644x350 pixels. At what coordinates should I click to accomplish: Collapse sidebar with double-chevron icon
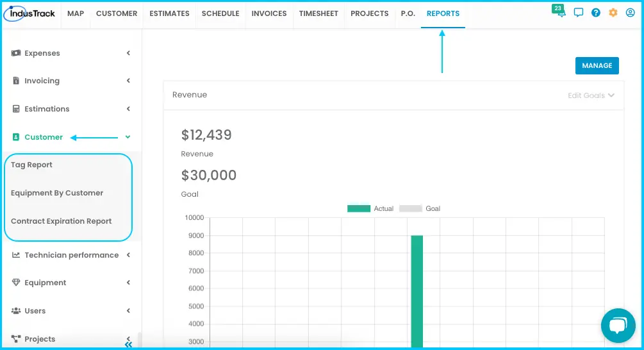(x=129, y=344)
